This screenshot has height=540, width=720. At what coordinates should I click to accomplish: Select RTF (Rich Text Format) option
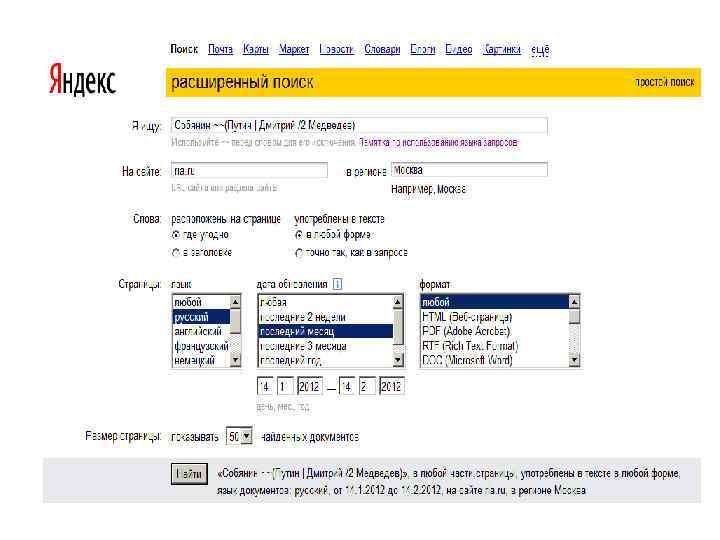[495, 346]
